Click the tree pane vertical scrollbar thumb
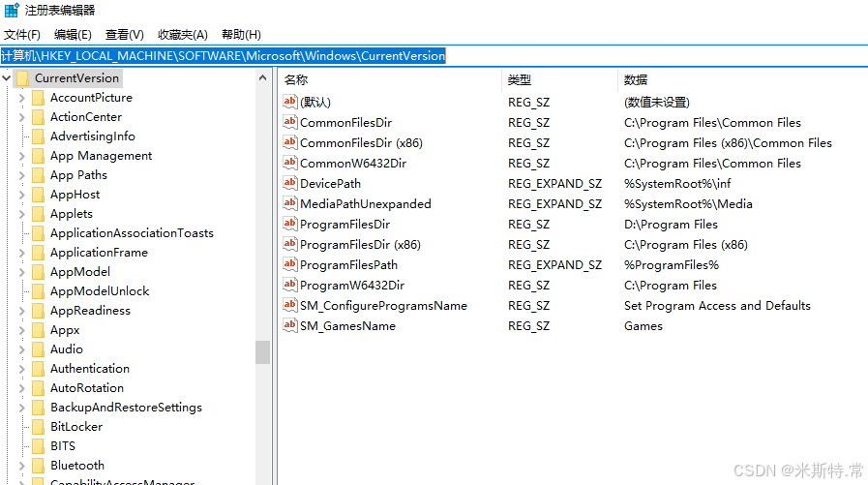Viewport: 868px width, 485px height. [263, 352]
